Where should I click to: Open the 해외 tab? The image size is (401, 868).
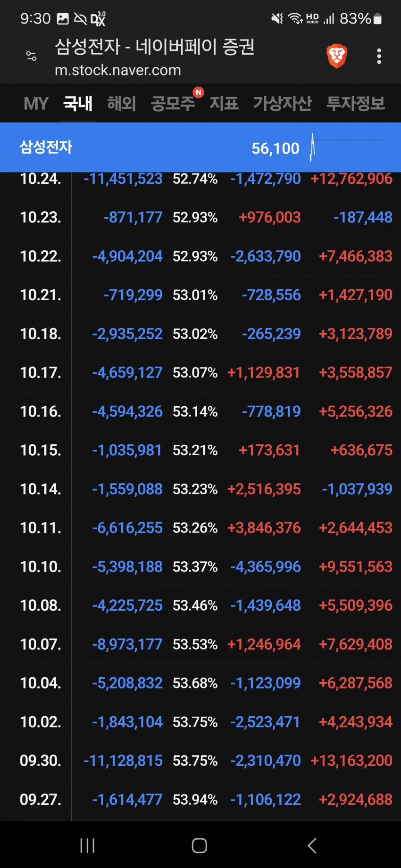[x=122, y=104]
